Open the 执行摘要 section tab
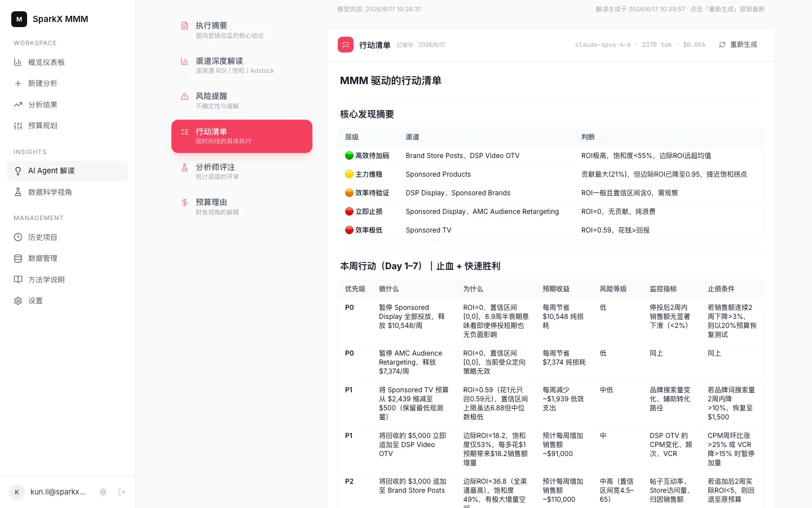 click(x=242, y=30)
